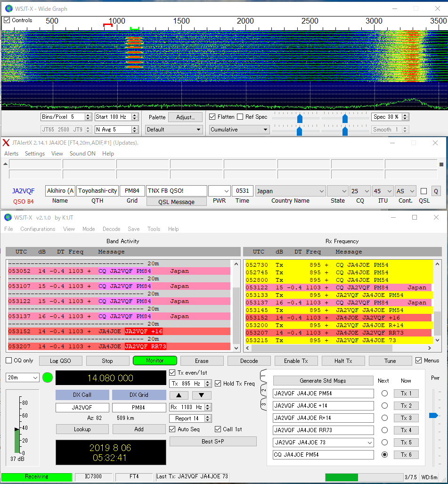The width and height of the screenshot is (448, 484).
Task: Expand the Cumulative spectrum mode dropdown
Action: click(x=239, y=130)
